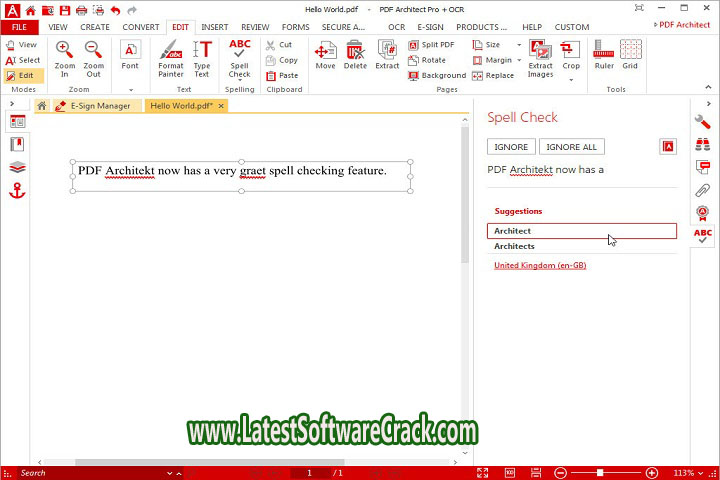Activate the Type Text tool

(202, 58)
